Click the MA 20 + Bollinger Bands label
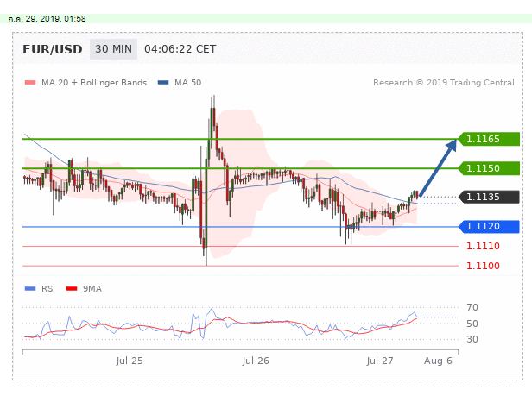 [94, 83]
